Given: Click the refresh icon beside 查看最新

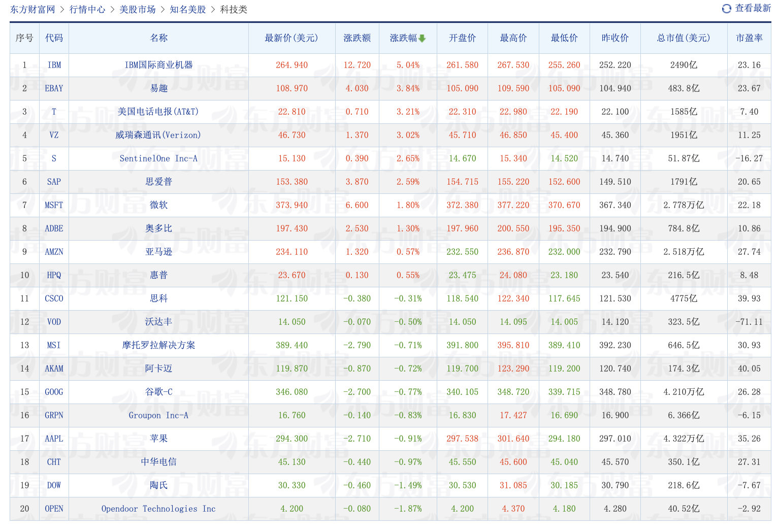Looking at the screenshot, I should tap(727, 9).
